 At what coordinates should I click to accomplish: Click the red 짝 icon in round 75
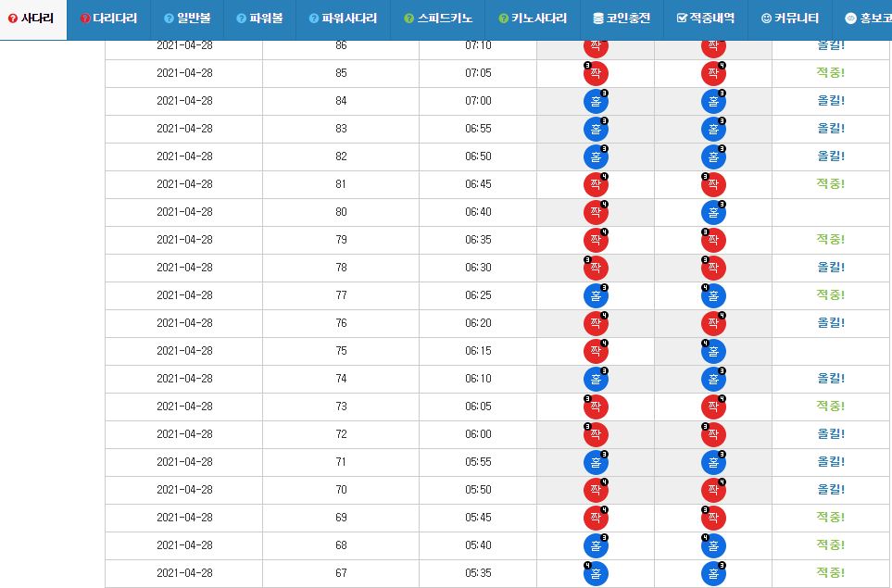[596, 351]
